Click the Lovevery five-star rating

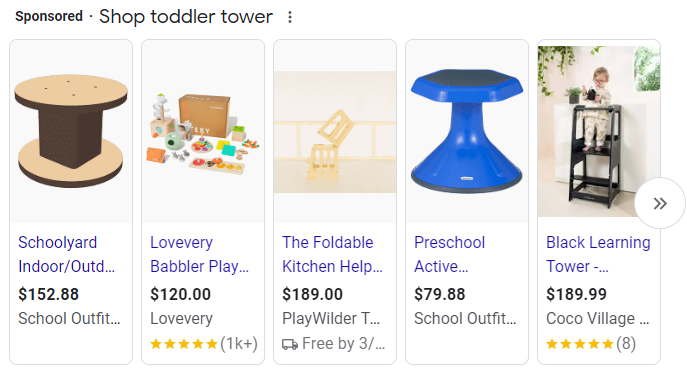(184, 344)
